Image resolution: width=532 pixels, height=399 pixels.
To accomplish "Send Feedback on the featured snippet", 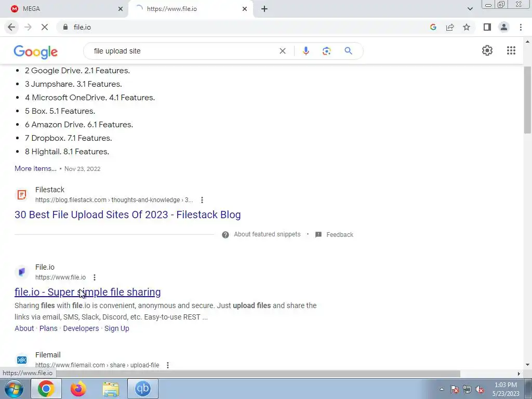I will coord(340,235).
